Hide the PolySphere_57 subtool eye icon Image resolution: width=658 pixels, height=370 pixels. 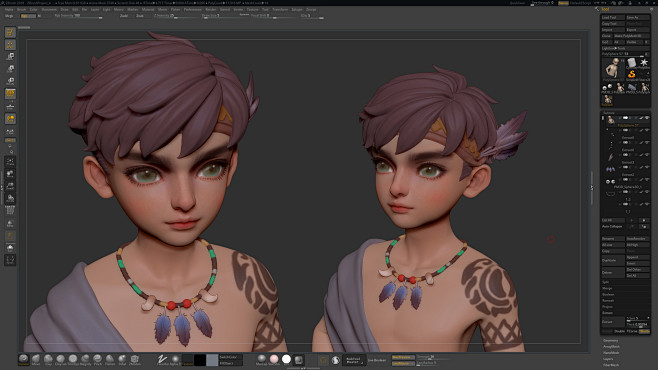(648, 118)
